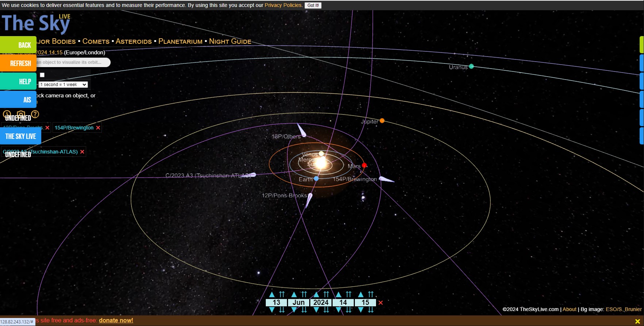Close the date picker with red X
The image size is (644, 326).
click(381, 303)
